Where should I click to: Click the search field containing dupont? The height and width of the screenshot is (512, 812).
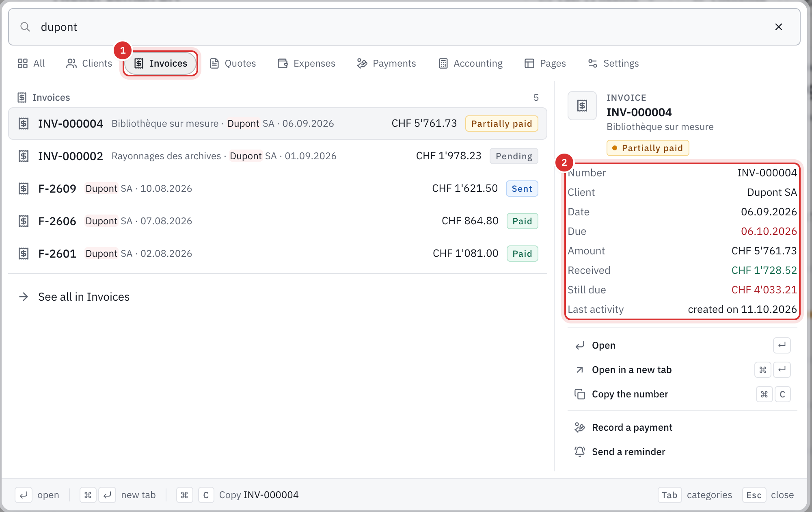pos(404,27)
